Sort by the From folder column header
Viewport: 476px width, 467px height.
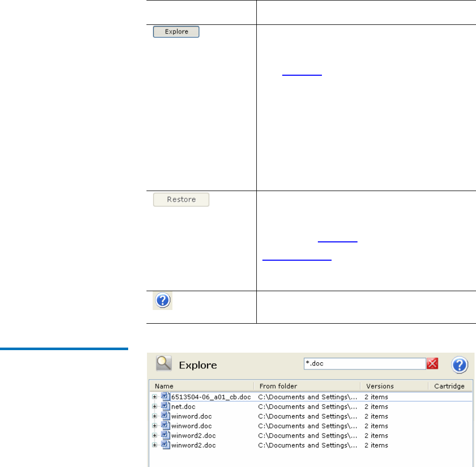(x=307, y=386)
